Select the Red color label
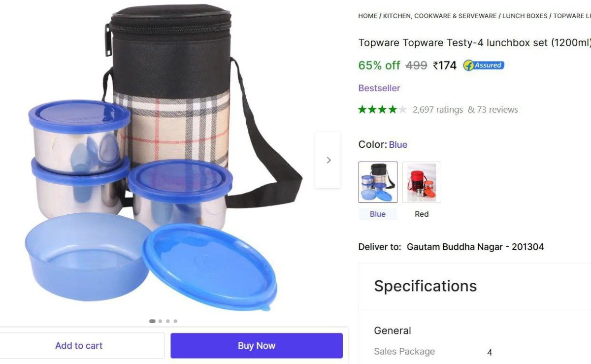 (422, 214)
